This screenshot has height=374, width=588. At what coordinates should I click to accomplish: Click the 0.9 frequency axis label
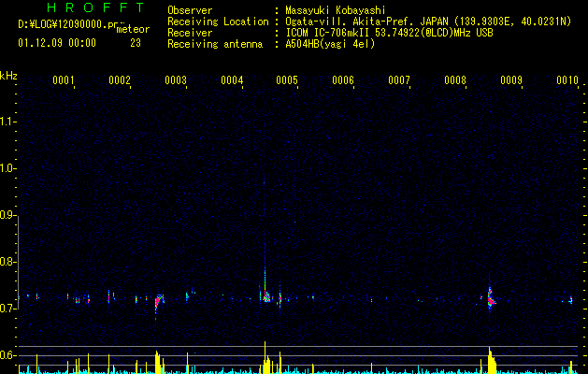click(7, 215)
